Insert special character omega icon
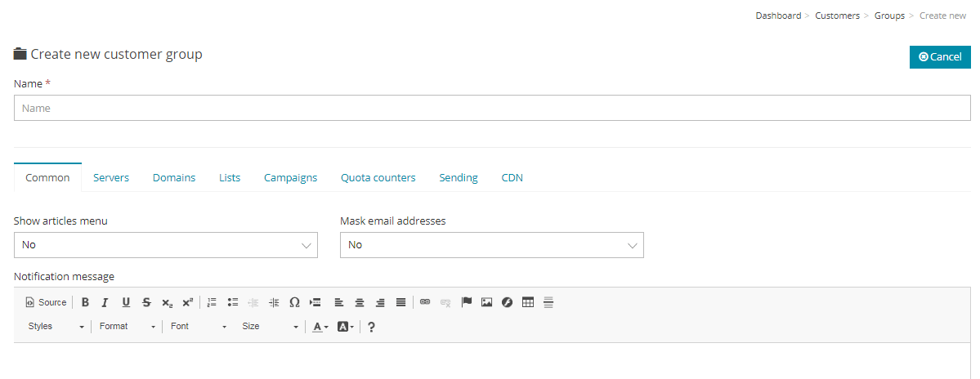This screenshot has width=980, height=379. (294, 302)
